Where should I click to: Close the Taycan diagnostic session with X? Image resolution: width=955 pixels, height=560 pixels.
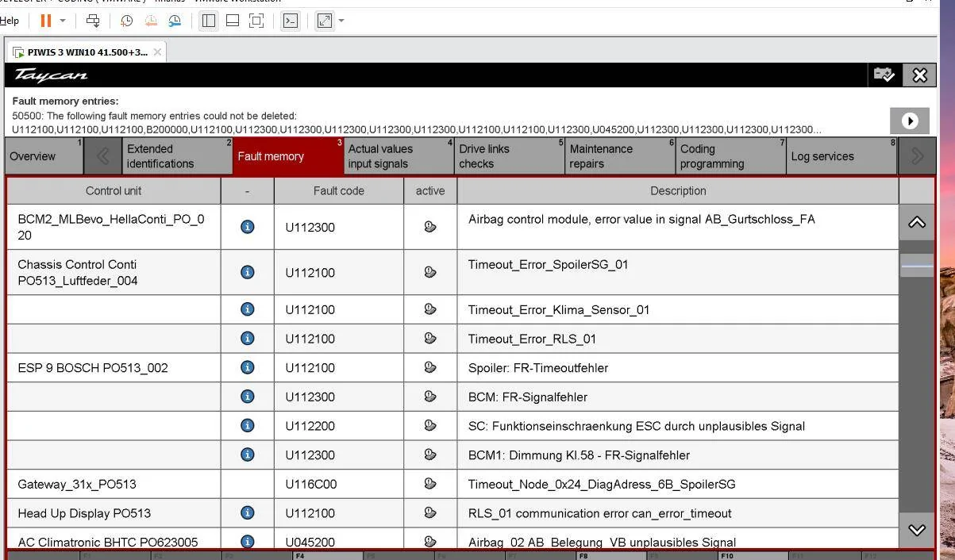tap(919, 75)
